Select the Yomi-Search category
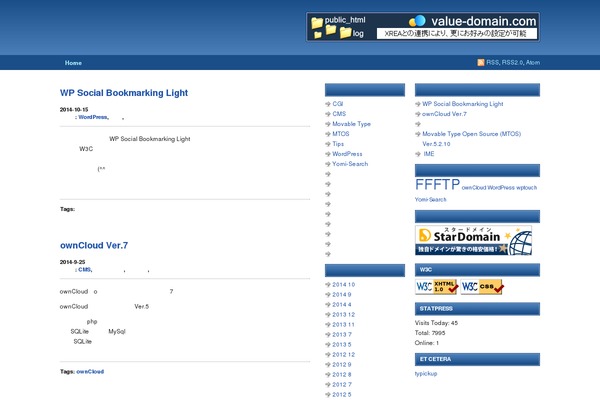Viewport: 600px width, 400px height. click(x=350, y=163)
